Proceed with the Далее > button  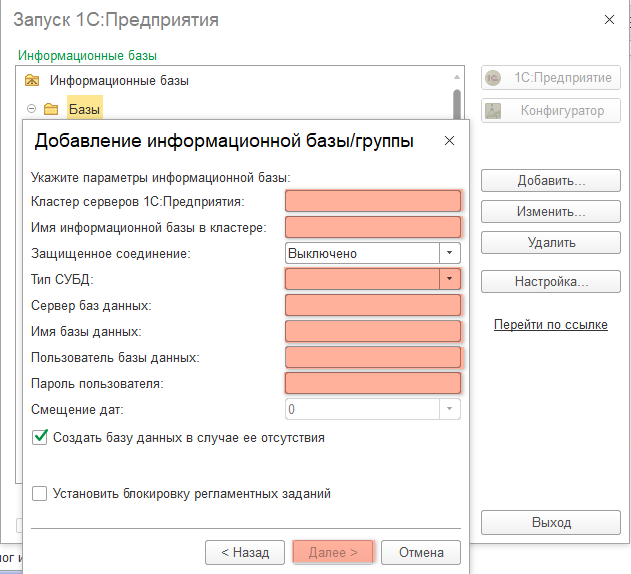point(333,552)
